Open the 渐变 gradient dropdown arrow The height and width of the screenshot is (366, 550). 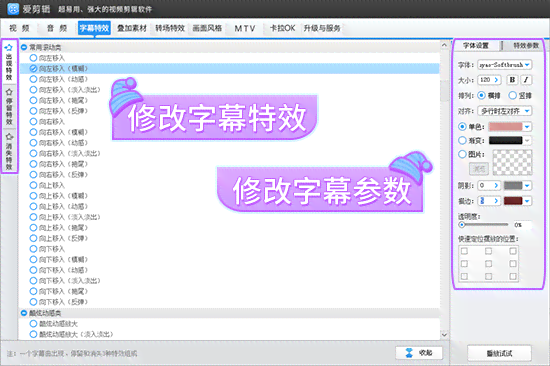(x=527, y=140)
